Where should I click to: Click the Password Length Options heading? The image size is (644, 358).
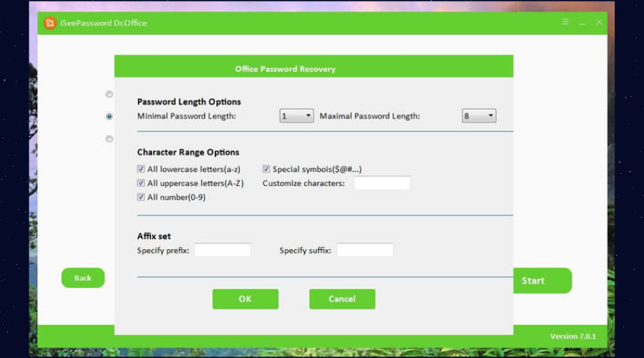pyautogui.click(x=189, y=102)
